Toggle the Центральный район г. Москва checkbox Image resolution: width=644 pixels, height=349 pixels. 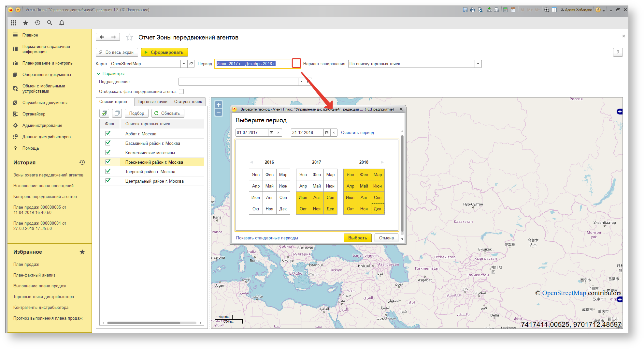pos(108,181)
